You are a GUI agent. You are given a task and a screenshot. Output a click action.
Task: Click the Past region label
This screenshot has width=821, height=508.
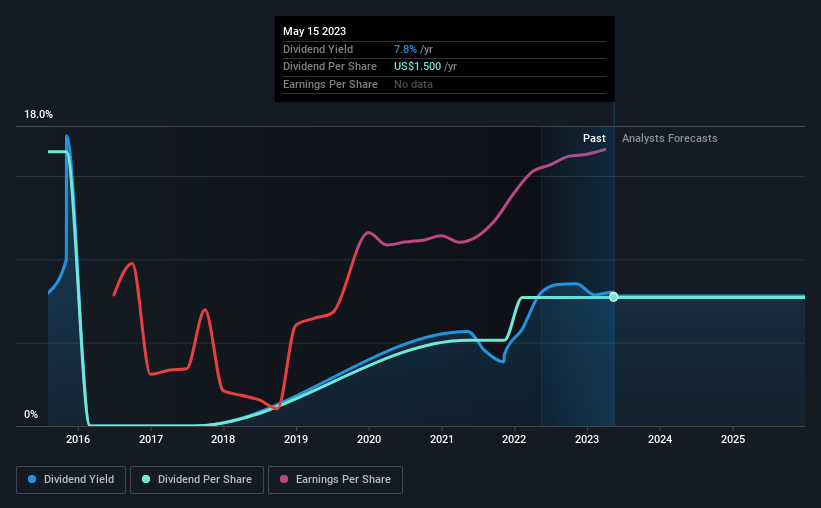point(594,138)
